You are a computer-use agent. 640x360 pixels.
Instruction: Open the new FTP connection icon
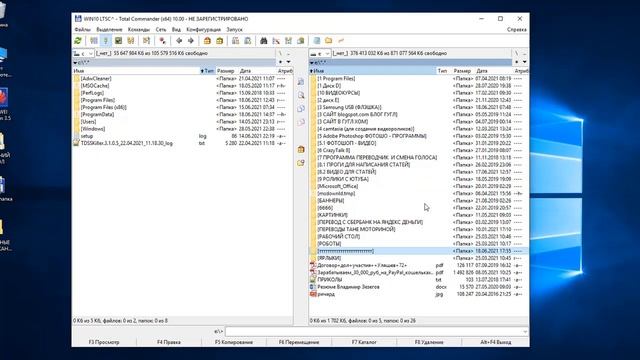(248, 41)
